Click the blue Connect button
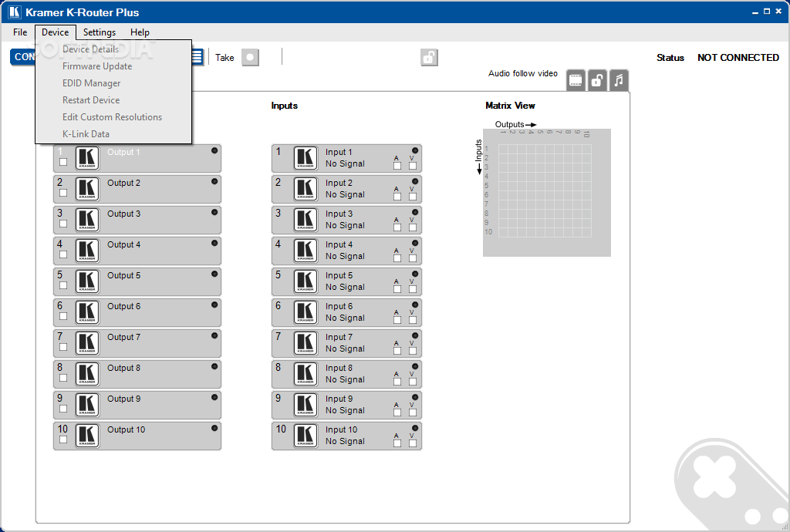Viewport: 790px width, 532px height. [x=23, y=57]
